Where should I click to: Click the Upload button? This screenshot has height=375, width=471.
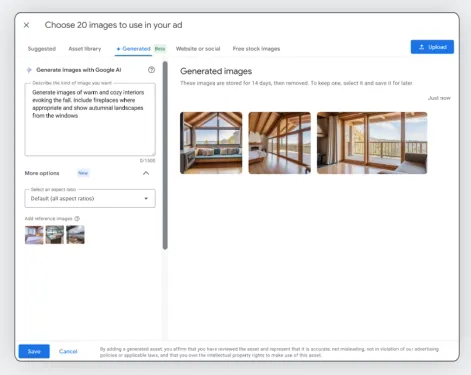point(432,47)
